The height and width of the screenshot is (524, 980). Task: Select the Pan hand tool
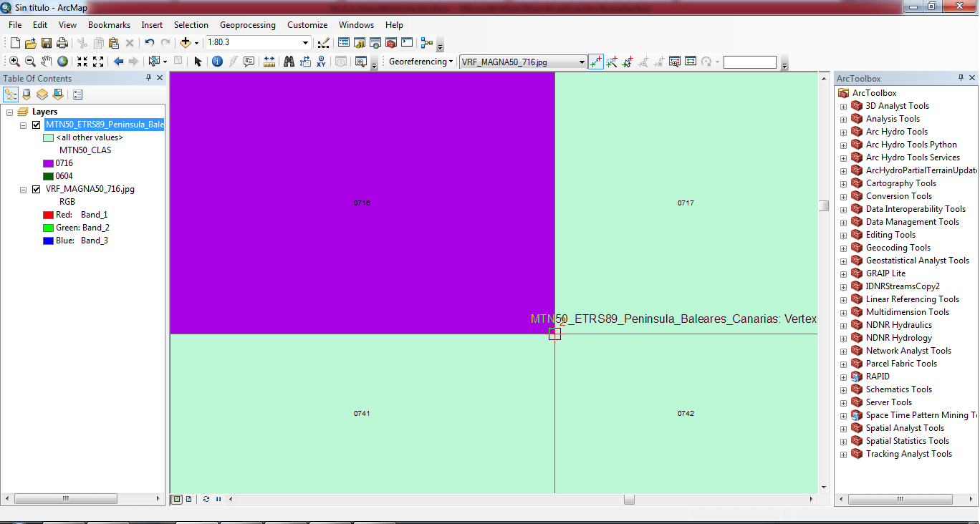tap(47, 62)
